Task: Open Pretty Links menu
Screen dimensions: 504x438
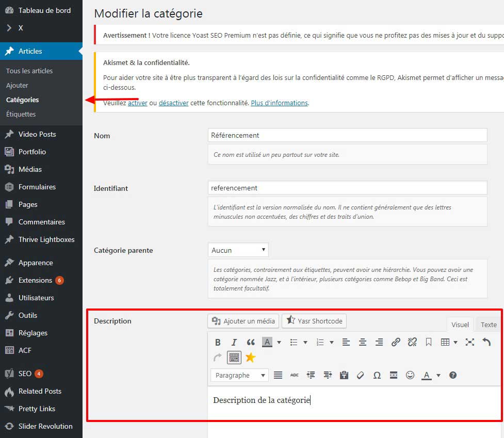Action: [41, 409]
